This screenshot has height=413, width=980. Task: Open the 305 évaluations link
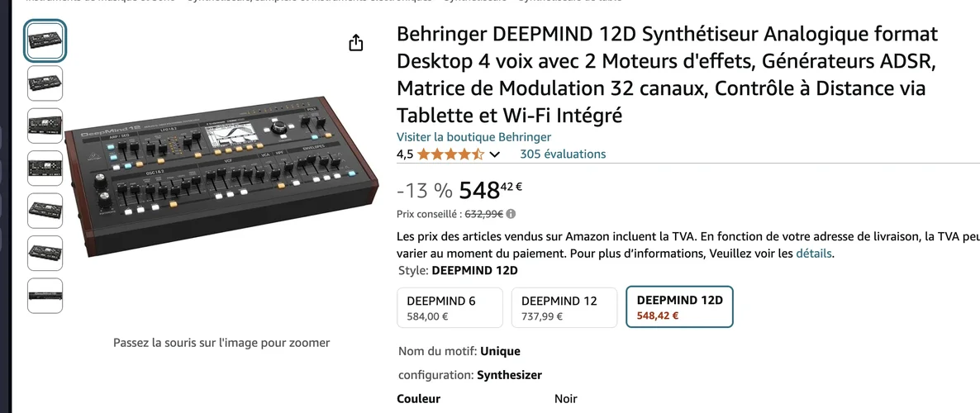[563, 154]
